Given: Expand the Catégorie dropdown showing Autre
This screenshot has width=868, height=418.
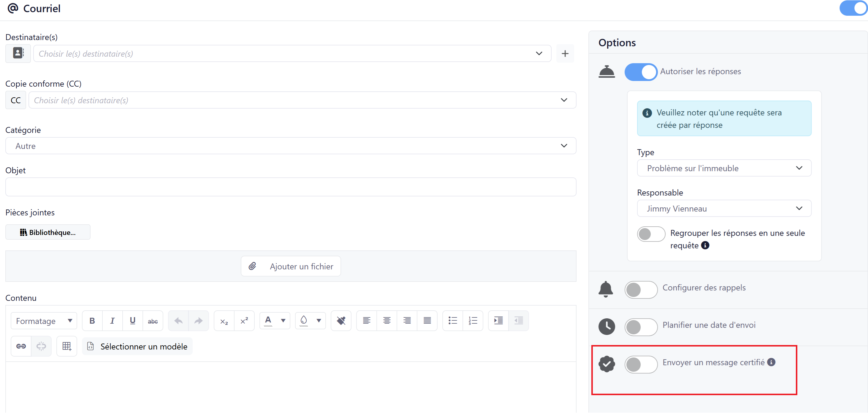Looking at the screenshot, I should pyautogui.click(x=290, y=146).
